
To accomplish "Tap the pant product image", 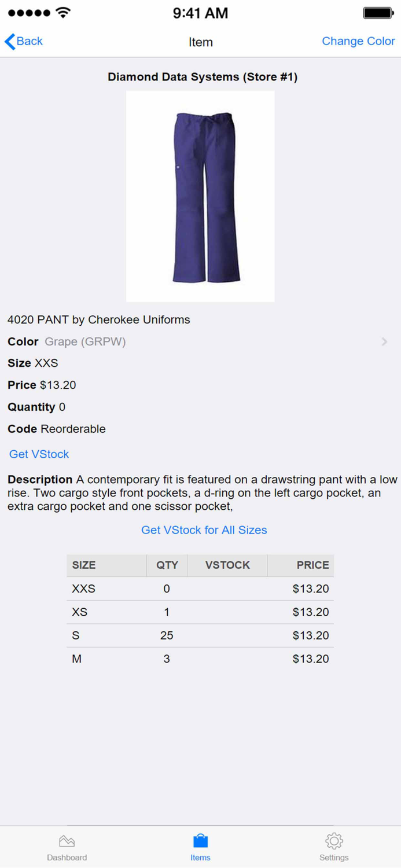I will 200,196.
